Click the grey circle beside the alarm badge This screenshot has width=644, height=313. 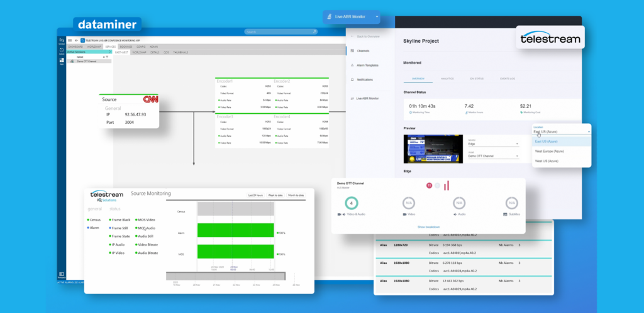(438, 185)
